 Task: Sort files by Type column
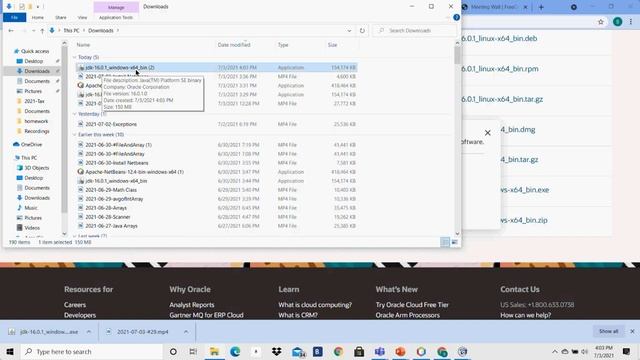pyautogui.click(x=283, y=45)
